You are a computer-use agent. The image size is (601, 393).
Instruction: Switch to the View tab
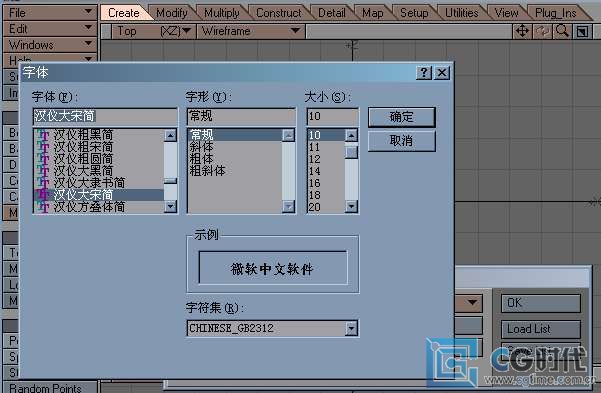pos(506,13)
